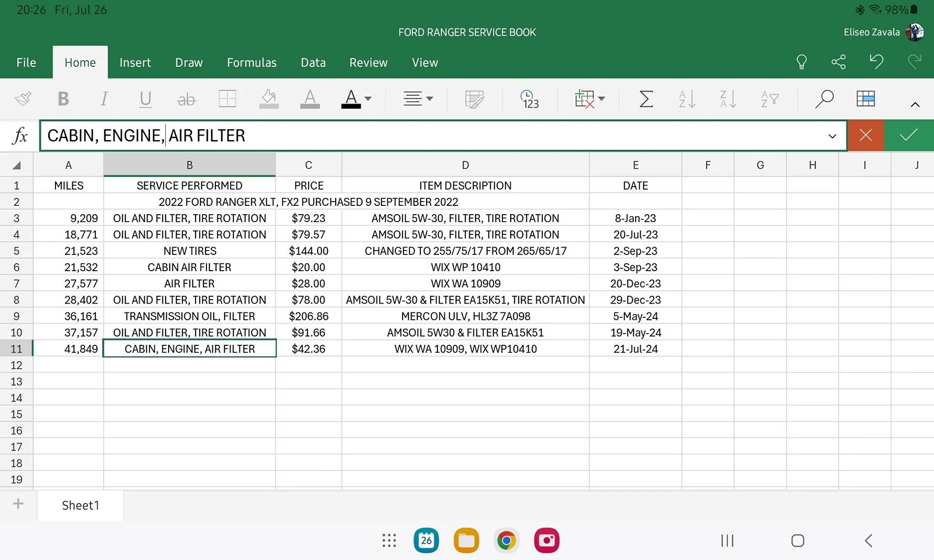Select the 41,849 miles cell
Viewport: 934px width, 560px height.
tap(68, 349)
